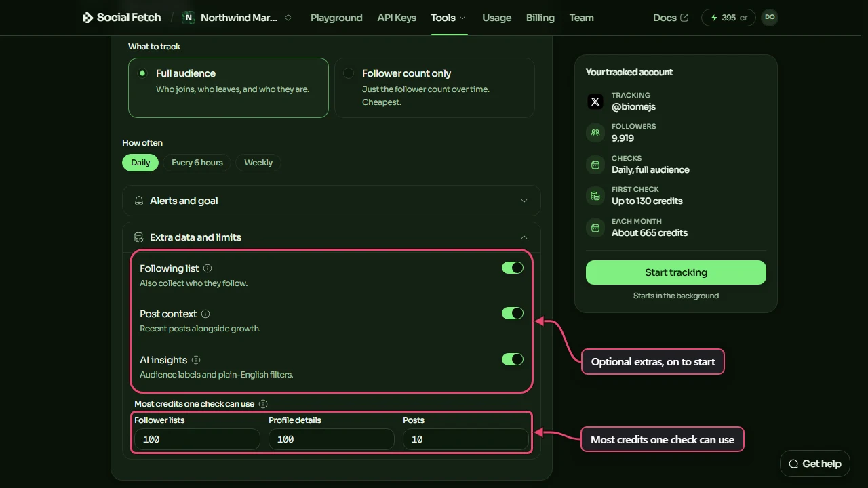Open the Northwind workspace switcher

[x=237, y=18]
